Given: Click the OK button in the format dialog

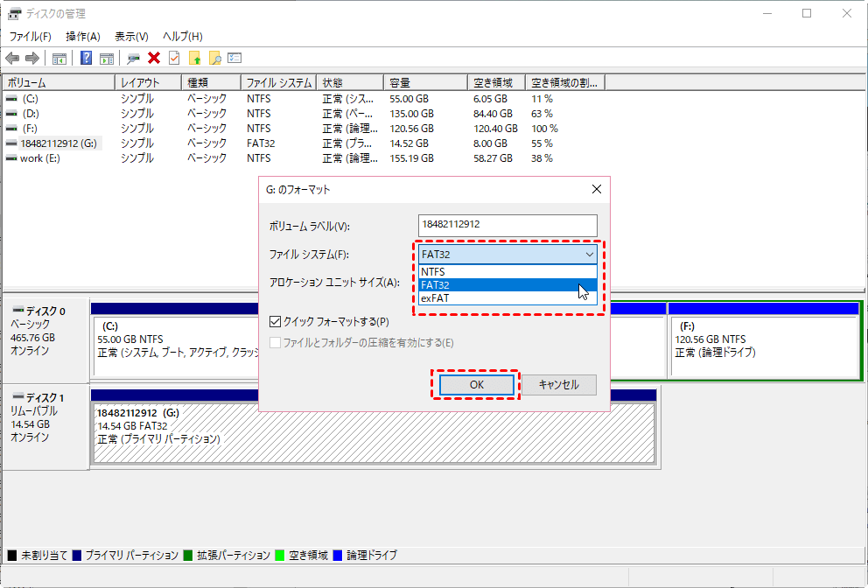Looking at the screenshot, I should pyautogui.click(x=476, y=384).
